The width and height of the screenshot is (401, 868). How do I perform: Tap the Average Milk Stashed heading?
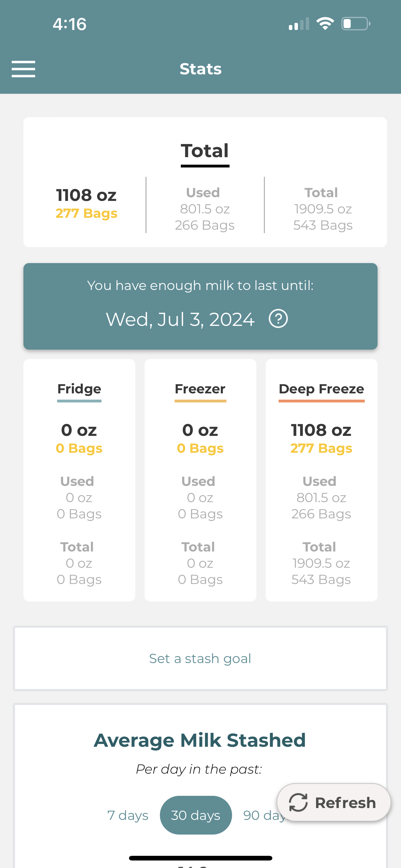[x=200, y=740]
